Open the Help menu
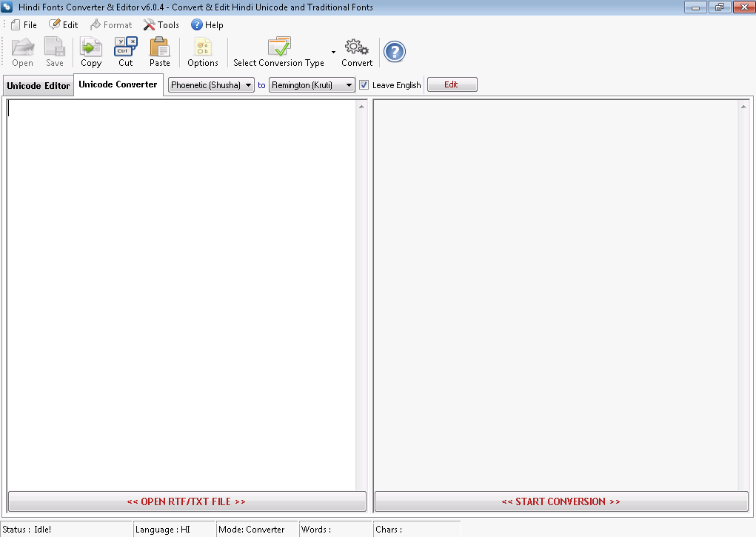This screenshot has width=756, height=537. (x=207, y=25)
